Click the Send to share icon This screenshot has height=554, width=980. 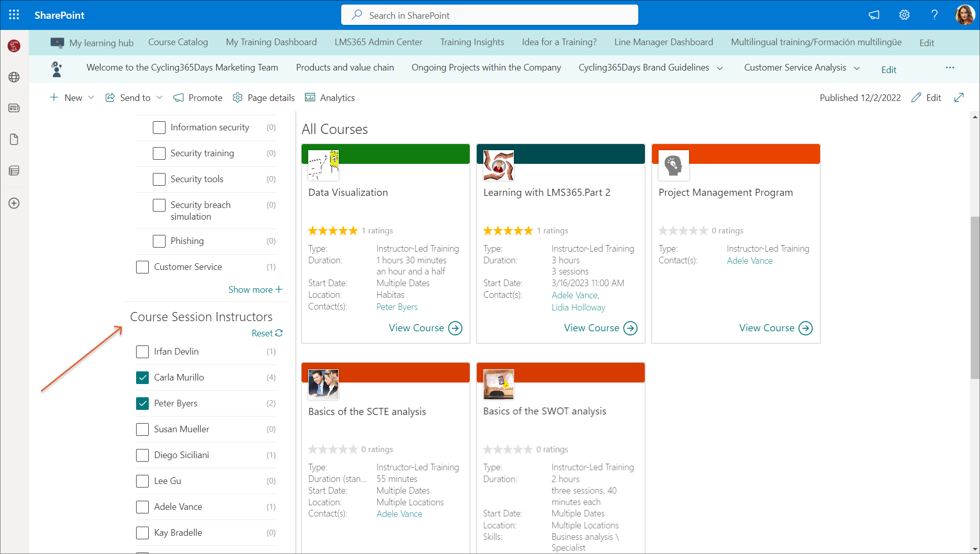point(110,97)
